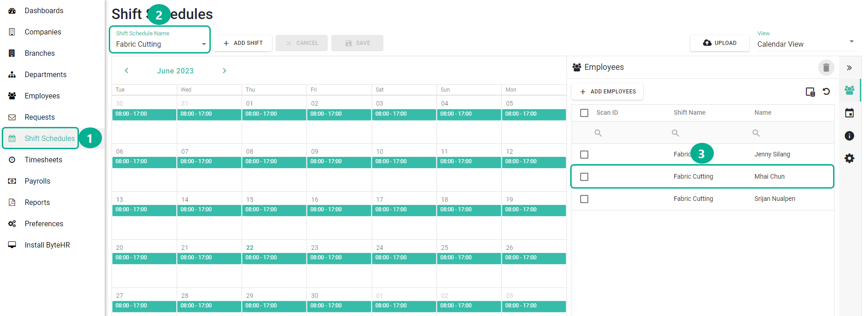Click the 08:00 - 17:00 shift on June 22
The width and height of the screenshot is (868, 316).
click(x=274, y=258)
